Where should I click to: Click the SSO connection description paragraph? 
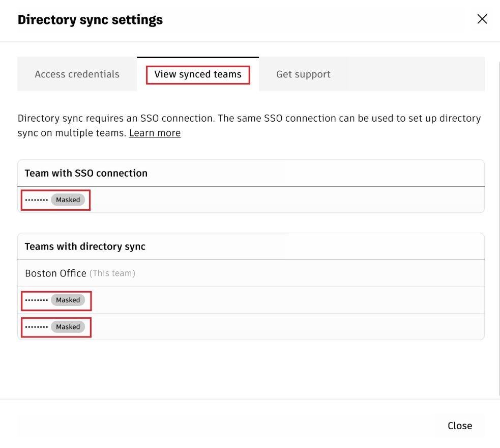pos(249,119)
